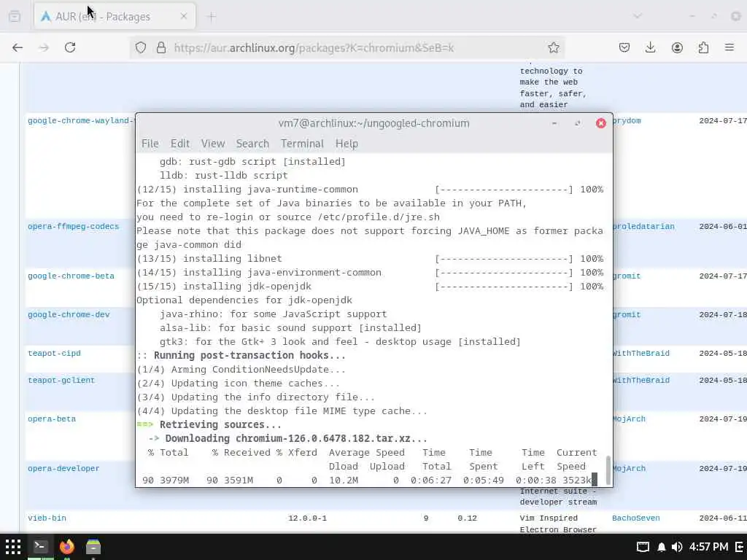The image size is (747, 560).
Task: Close the terminal window with red button
Action: point(601,123)
